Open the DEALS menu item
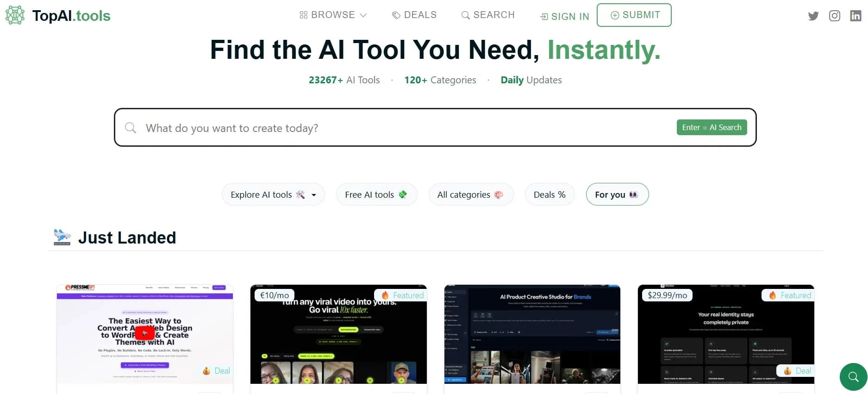 pyautogui.click(x=414, y=15)
